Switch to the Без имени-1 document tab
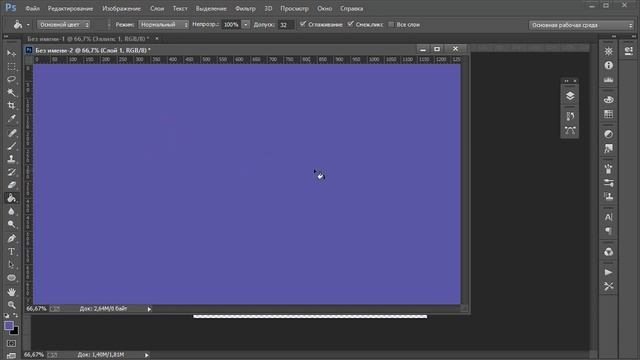This screenshot has height=360, width=640. [x=88, y=39]
